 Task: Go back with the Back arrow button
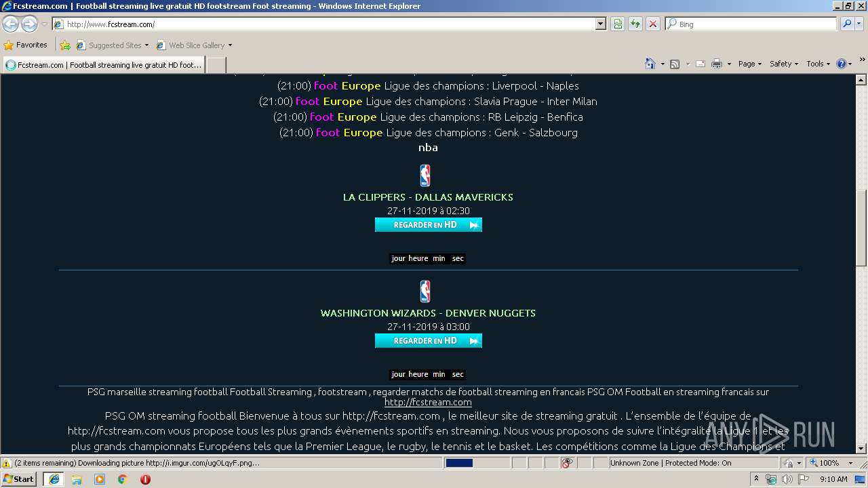(11, 24)
